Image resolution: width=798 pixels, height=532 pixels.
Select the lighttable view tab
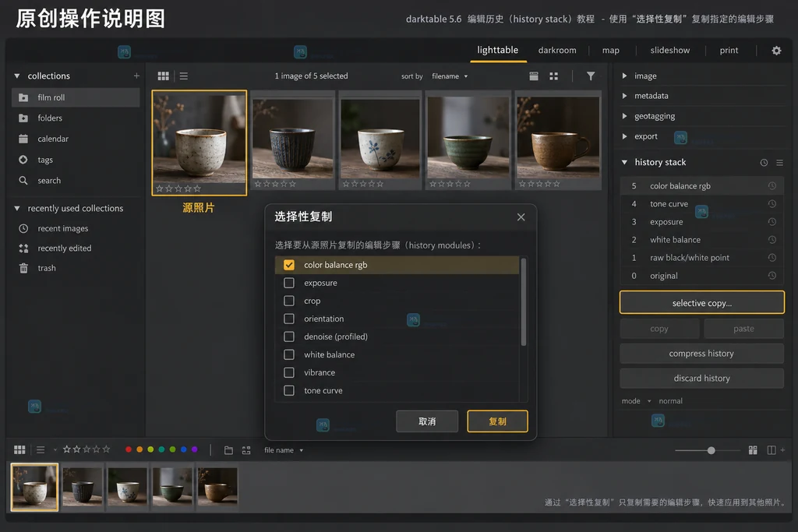point(498,50)
